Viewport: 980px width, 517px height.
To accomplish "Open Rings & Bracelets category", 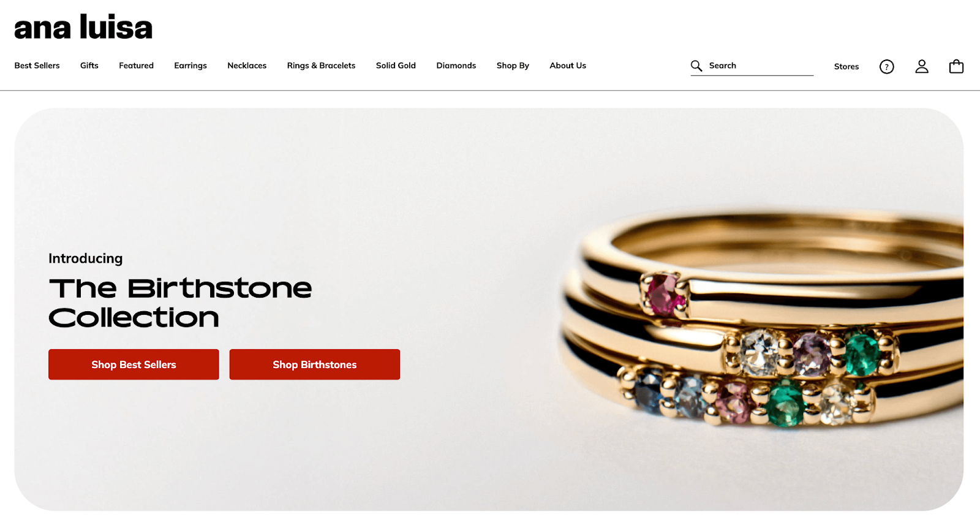I will pyautogui.click(x=321, y=66).
